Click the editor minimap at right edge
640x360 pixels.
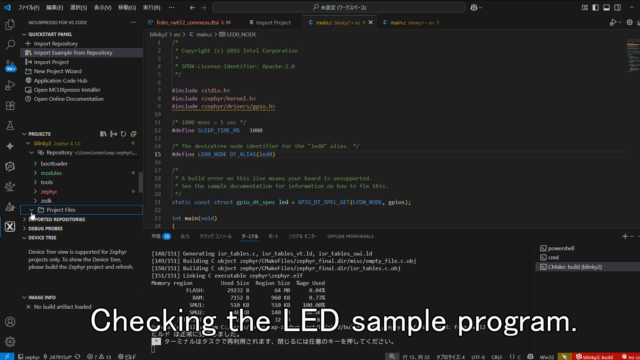coord(632,56)
